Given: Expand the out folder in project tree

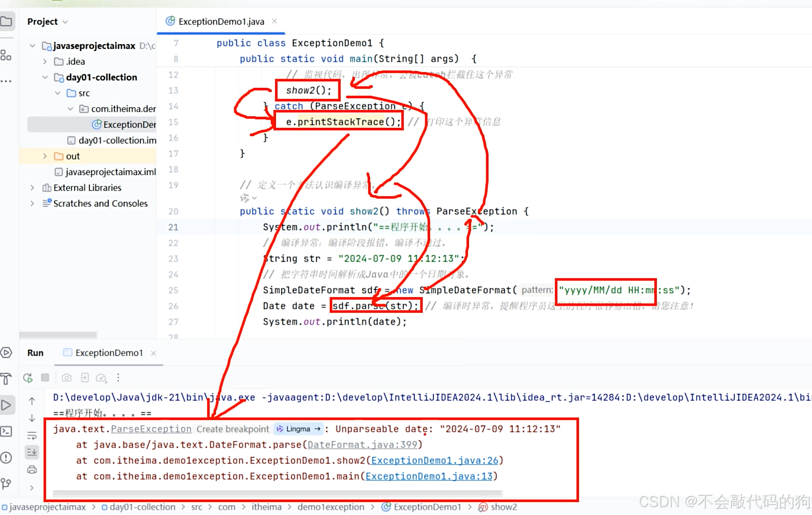Looking at the screenshot, I should 45,156.
